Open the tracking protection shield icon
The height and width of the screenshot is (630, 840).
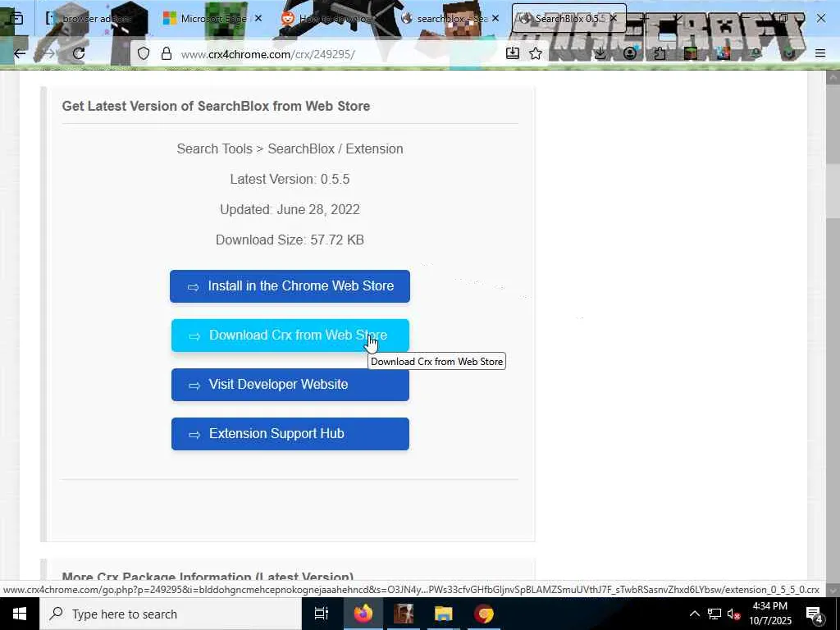pos(144,53)
